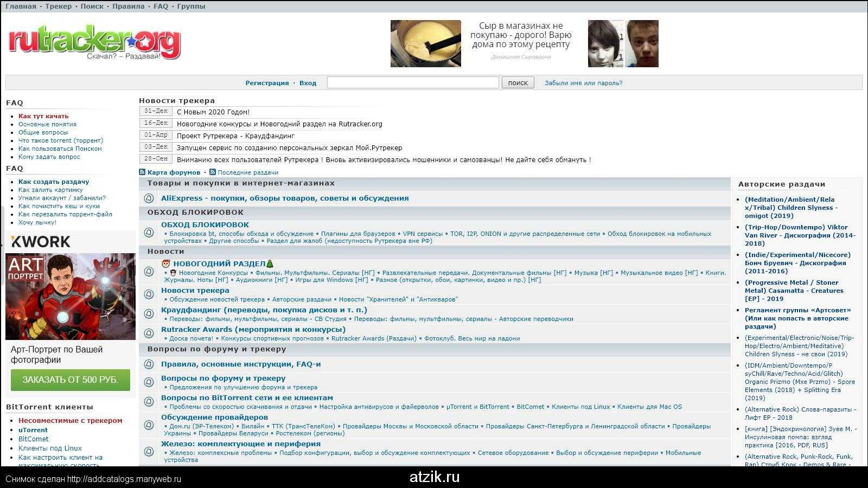Open news item С Новым 2020 Годом!
Screen dimensions: 868x488
click(213, 112)
